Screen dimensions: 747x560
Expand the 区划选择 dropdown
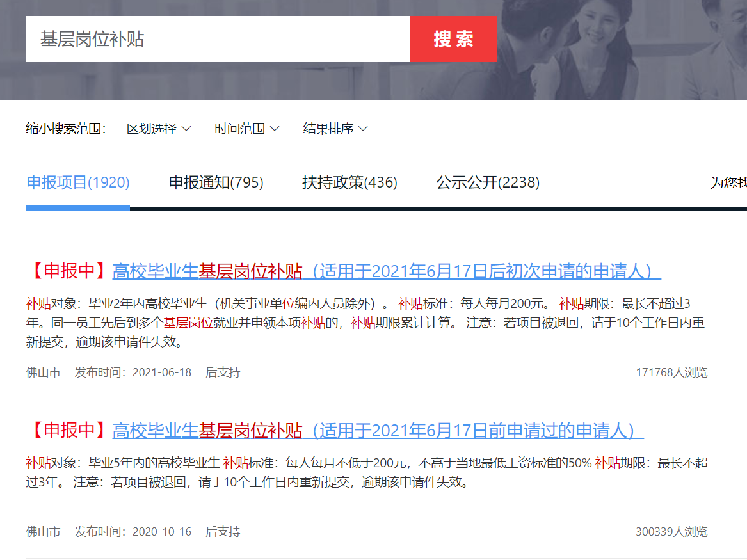(159, 129)
